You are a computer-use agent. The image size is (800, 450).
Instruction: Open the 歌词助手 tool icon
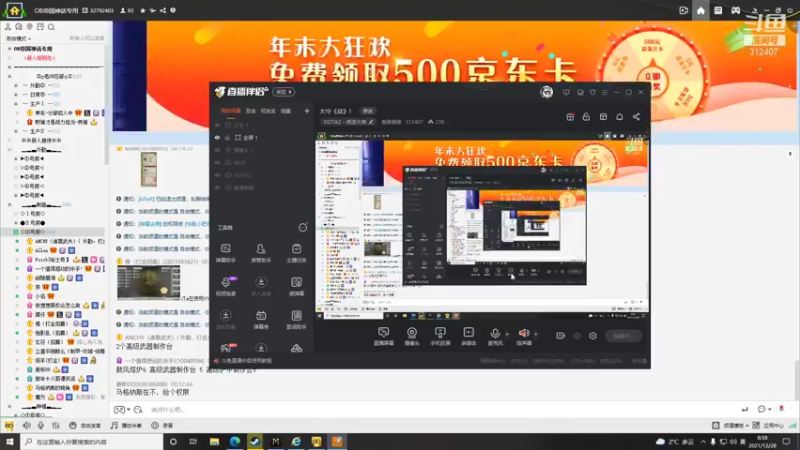pyautogui.click(x=296, y=316)
